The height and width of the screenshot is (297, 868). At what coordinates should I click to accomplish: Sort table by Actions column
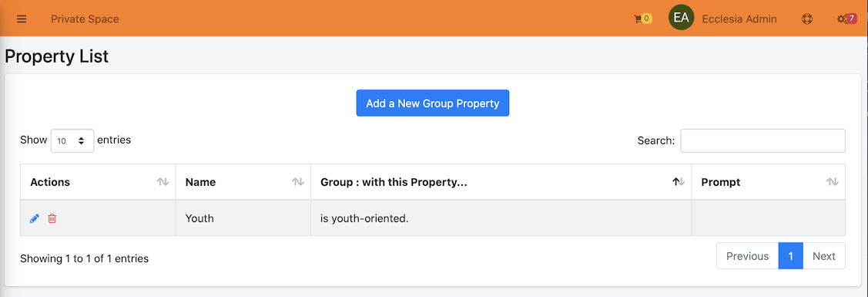point(98,182)
